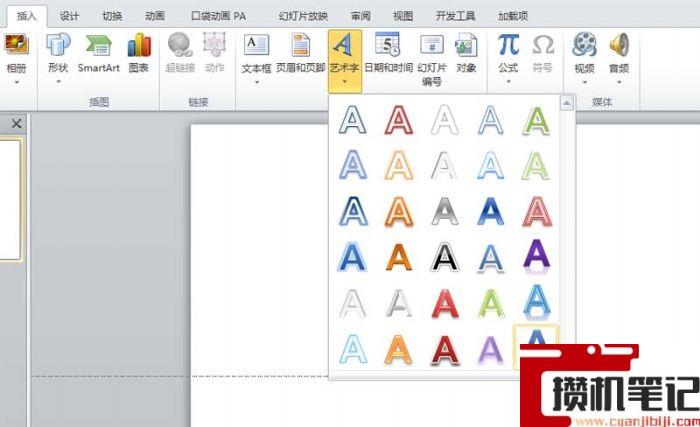Image resolution: width=700 pixels, height=427 pixels.
Task: Choose the red outline WordArt in first row
Action: pyautogui.click(x=399, y=120)
